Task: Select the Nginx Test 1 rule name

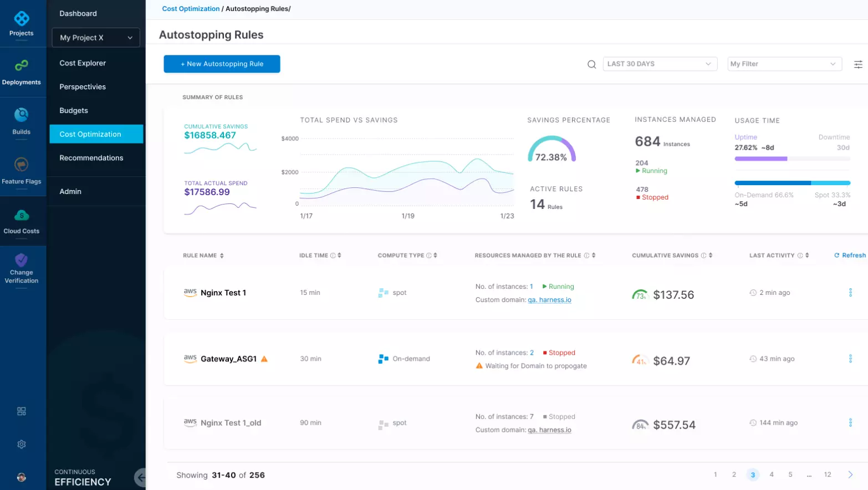Action: (x=223, y=293)
